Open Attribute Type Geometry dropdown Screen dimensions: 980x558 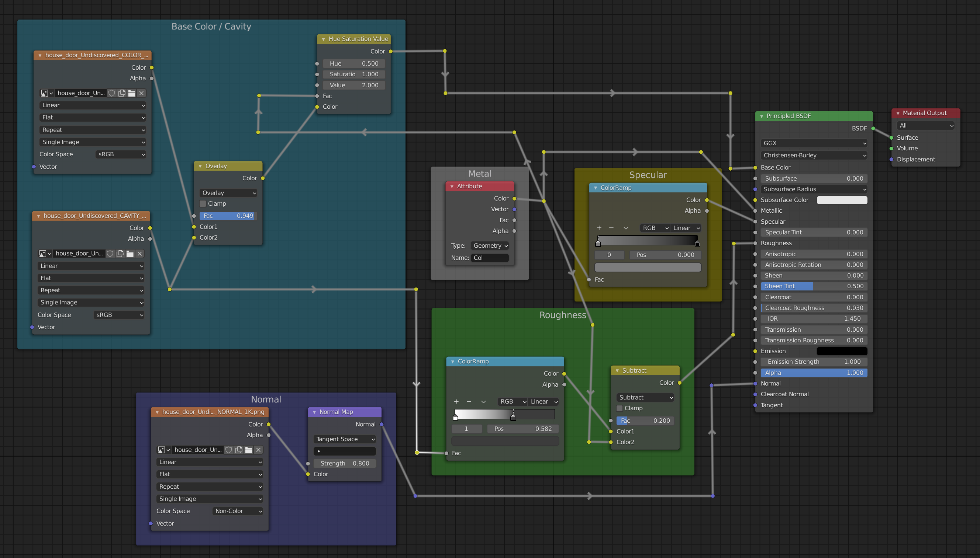coord(490,246)
